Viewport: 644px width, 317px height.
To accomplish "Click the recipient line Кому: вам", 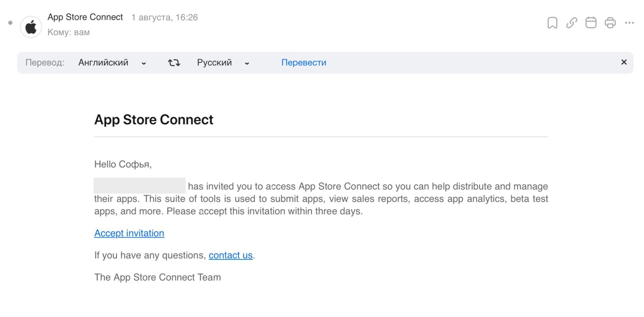I will (69, 32).
